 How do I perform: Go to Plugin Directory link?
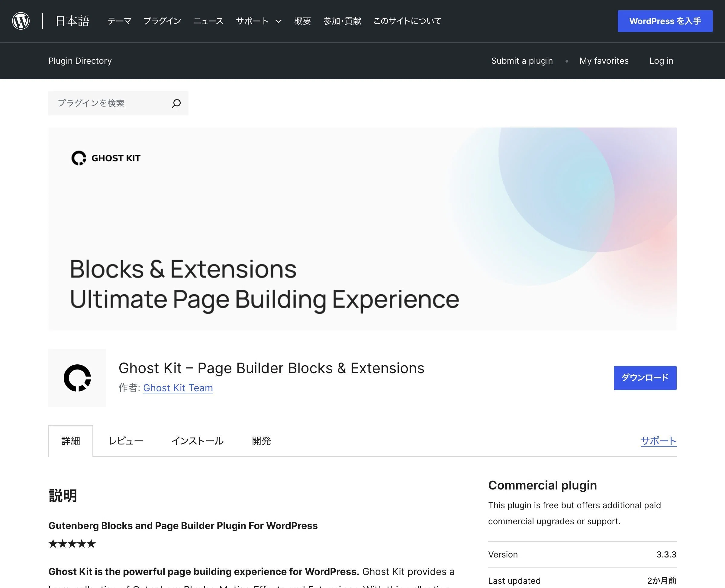tap(80, 61)
